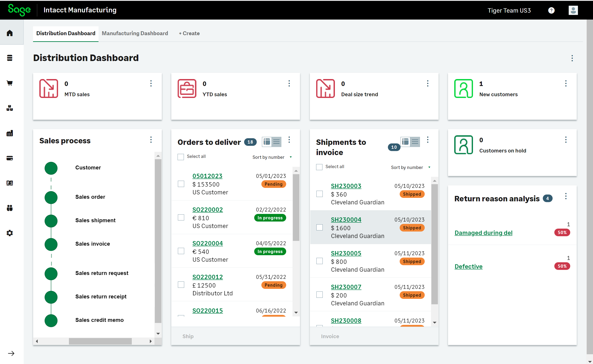Check the checkbox for order SO220004
The height and width of the screenshot is (364, 593).
point(181,251)
